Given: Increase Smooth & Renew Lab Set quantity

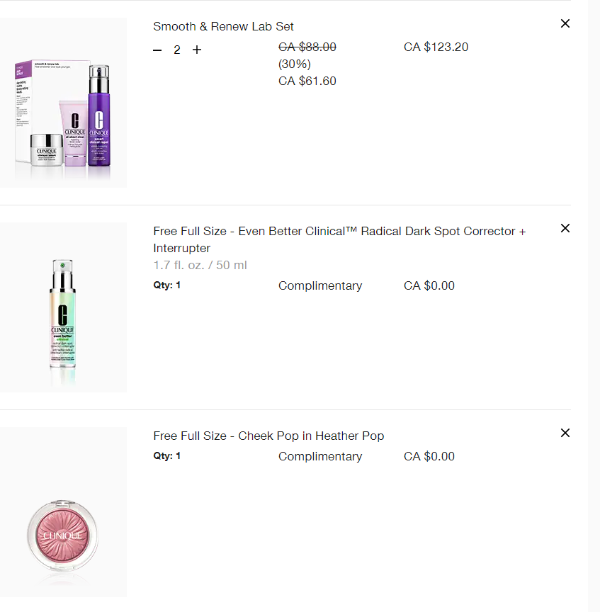Looking at the screenshot, I should click(x=197, y=50).
